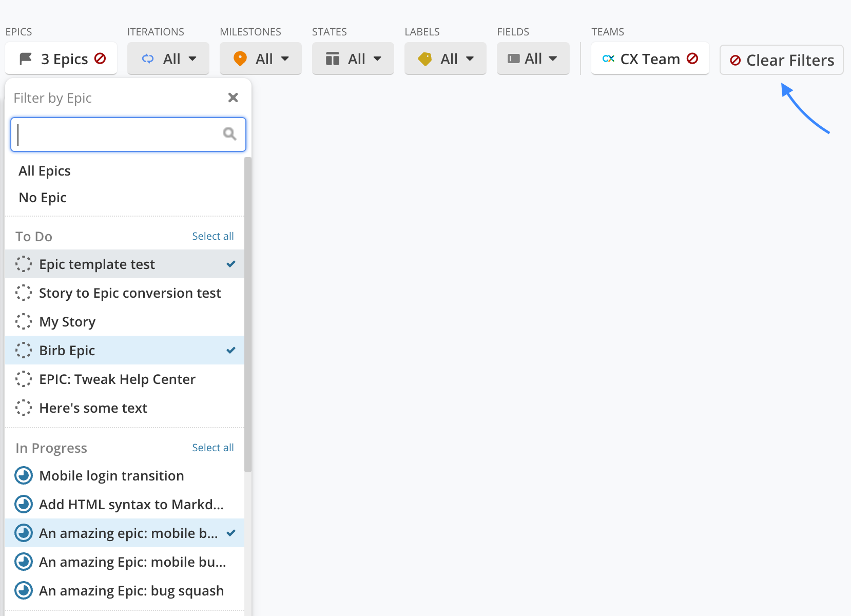Select all To Do epics

pyautogui.click(x=213, y=236)
